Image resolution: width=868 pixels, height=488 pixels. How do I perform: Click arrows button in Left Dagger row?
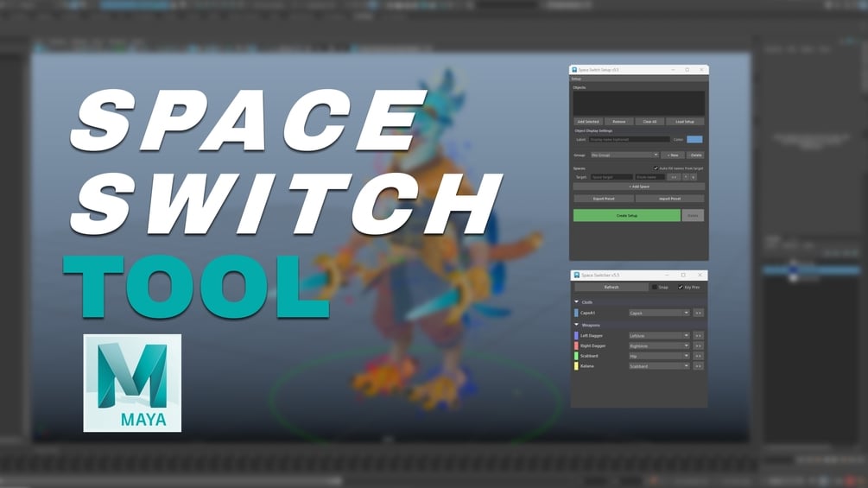(x=698, y=336)
